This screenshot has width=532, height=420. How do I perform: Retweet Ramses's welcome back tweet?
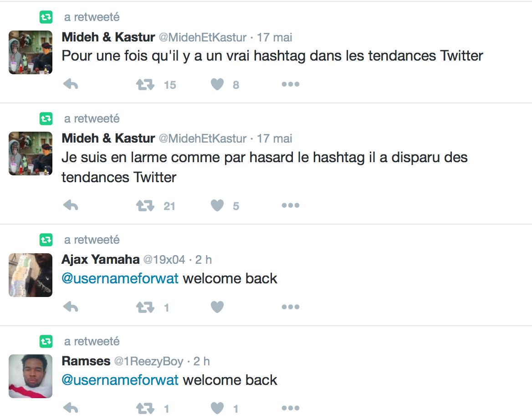(145, 408)
